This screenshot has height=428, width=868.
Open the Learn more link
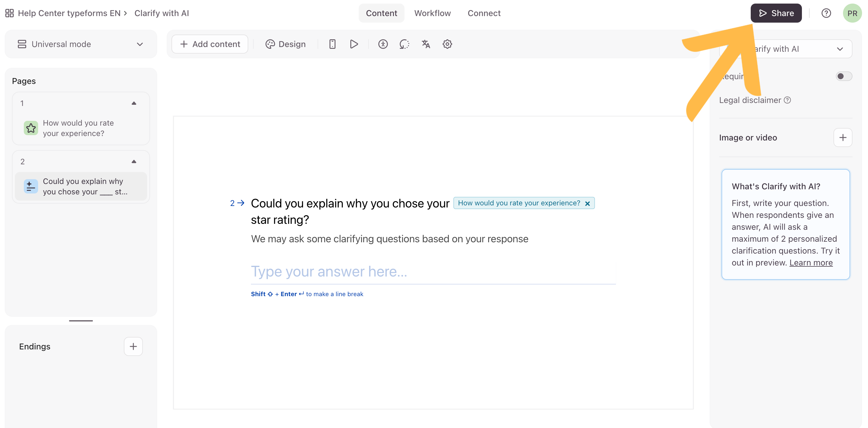tap(811, 263)
